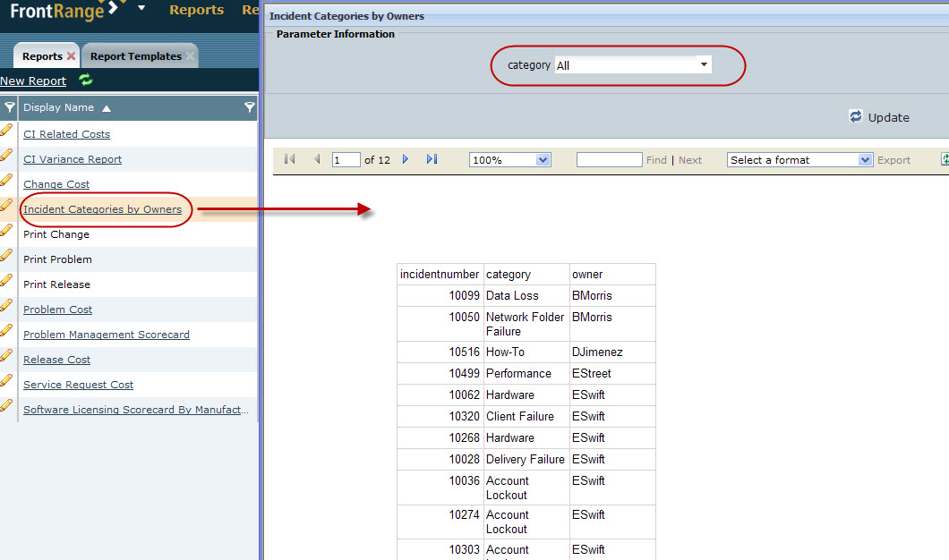
Task: Click the filter funnel left of Display Name
Action: (10, 107)
